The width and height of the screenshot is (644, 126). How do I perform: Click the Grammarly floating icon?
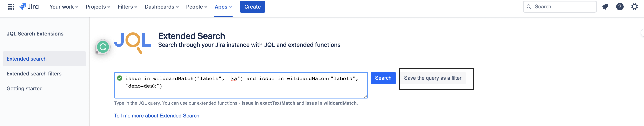103,47
